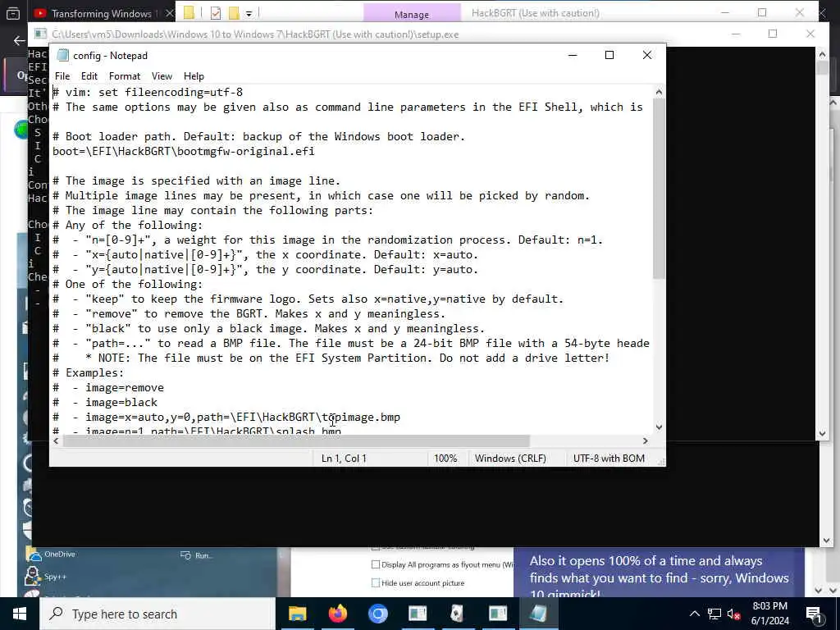Image resolution: width=840 pixels, height=630 pixels.
Task: Click the New folder icon in Explorer toolbar
Action: 234,13
